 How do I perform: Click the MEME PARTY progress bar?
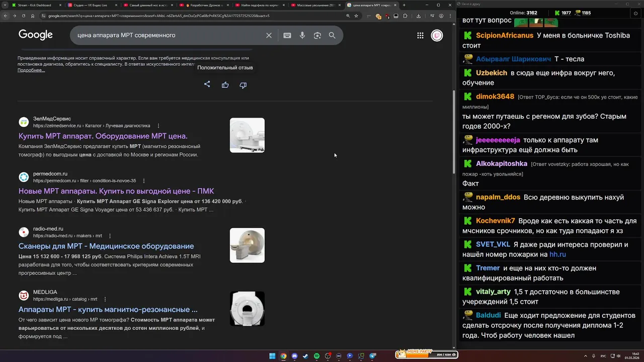pos(426,354)
